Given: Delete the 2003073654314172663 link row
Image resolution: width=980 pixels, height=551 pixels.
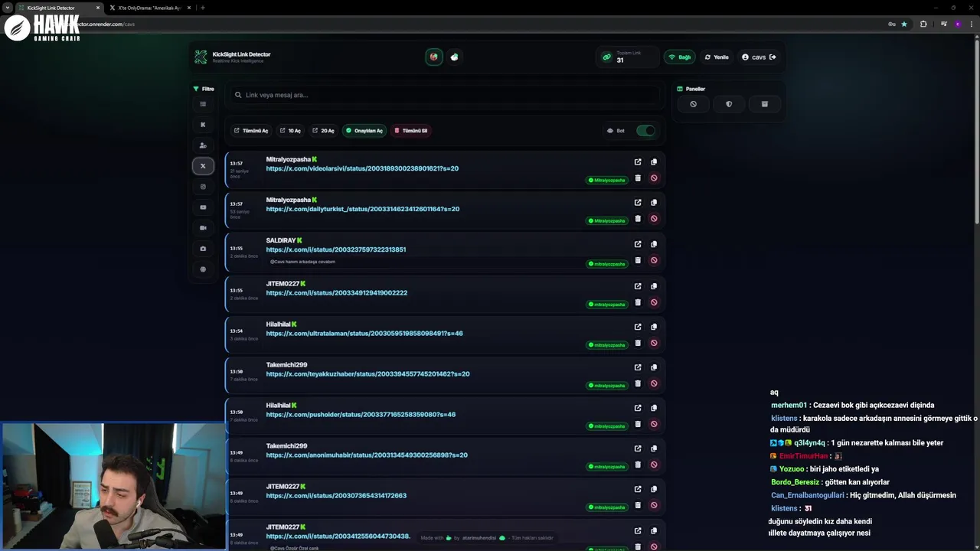Looking at the screenshot, I should 638,505.
